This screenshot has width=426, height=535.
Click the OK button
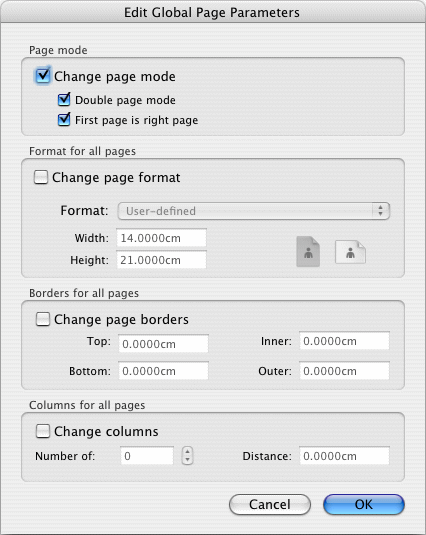(x=364, y=504)
